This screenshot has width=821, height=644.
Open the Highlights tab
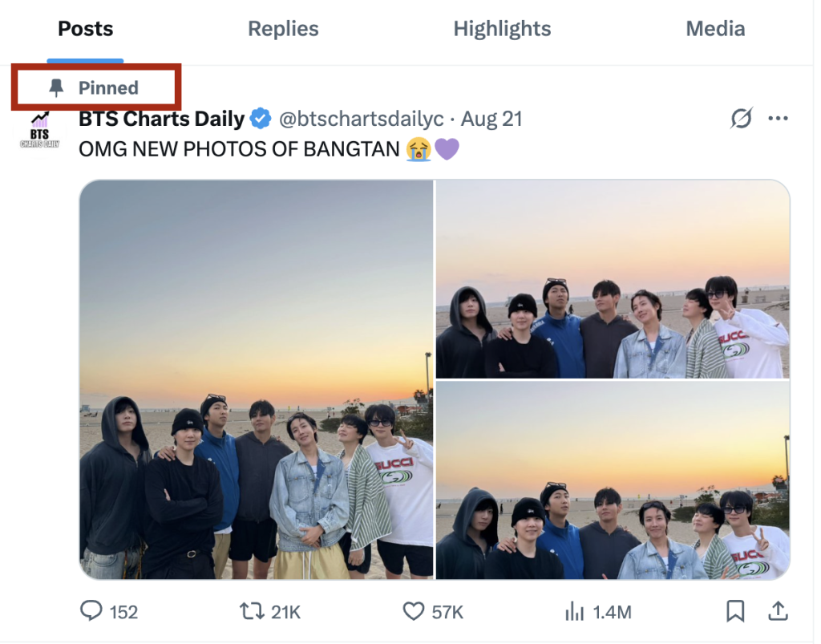(x=502, y=29)
